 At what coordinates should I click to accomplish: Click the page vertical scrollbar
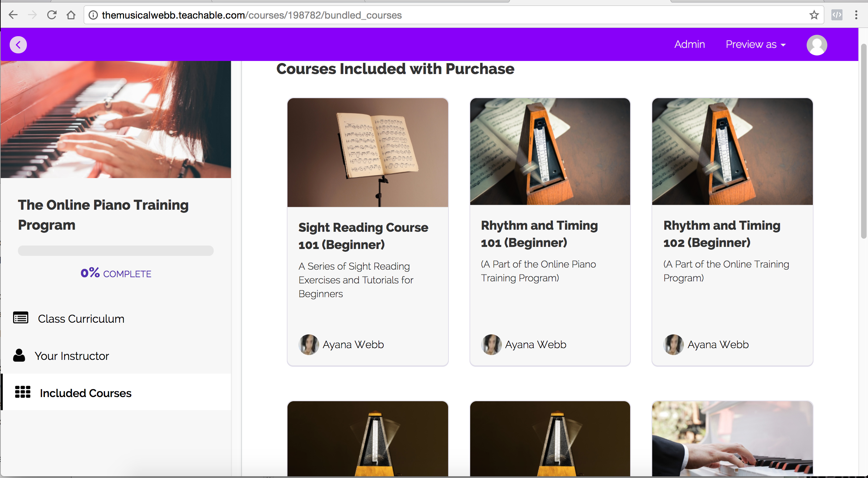[863, 141]
